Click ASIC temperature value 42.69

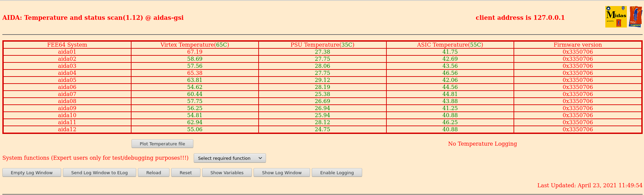pos(450,59)
